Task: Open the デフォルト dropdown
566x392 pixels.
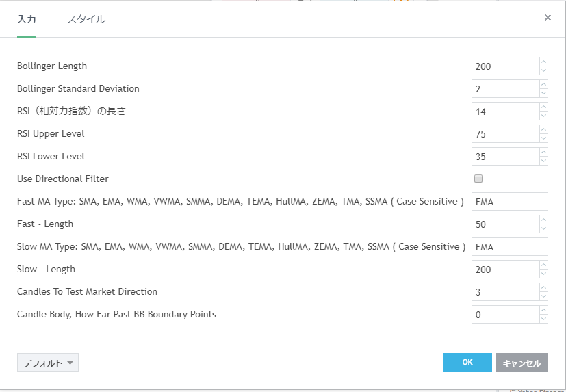Action: pyautogui.click(x=48, y=363)
